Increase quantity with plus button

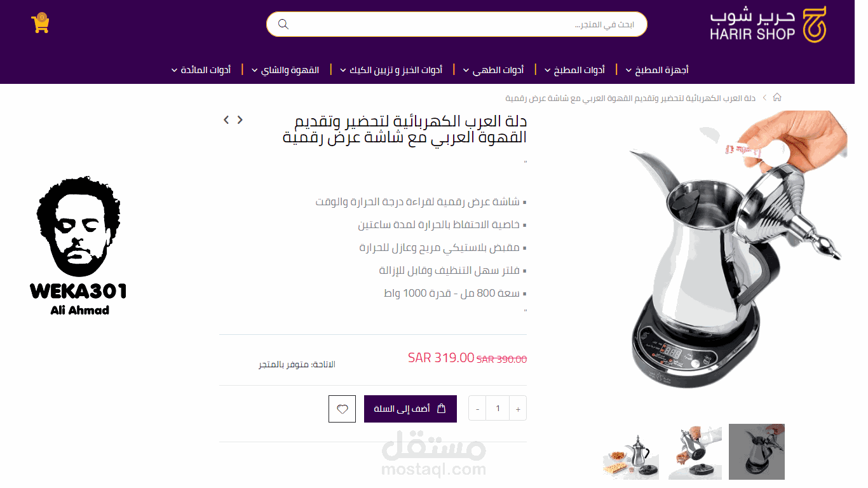point(518,409)
